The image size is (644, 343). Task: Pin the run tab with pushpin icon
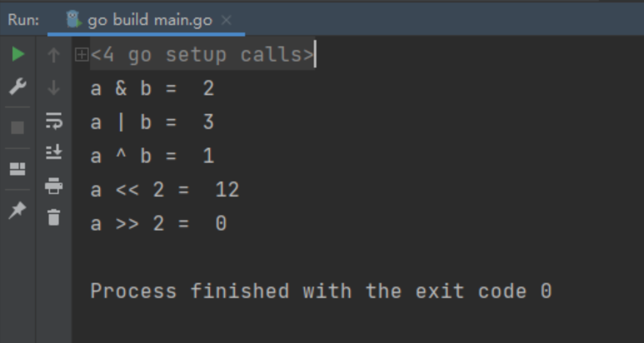coord(18,210)
